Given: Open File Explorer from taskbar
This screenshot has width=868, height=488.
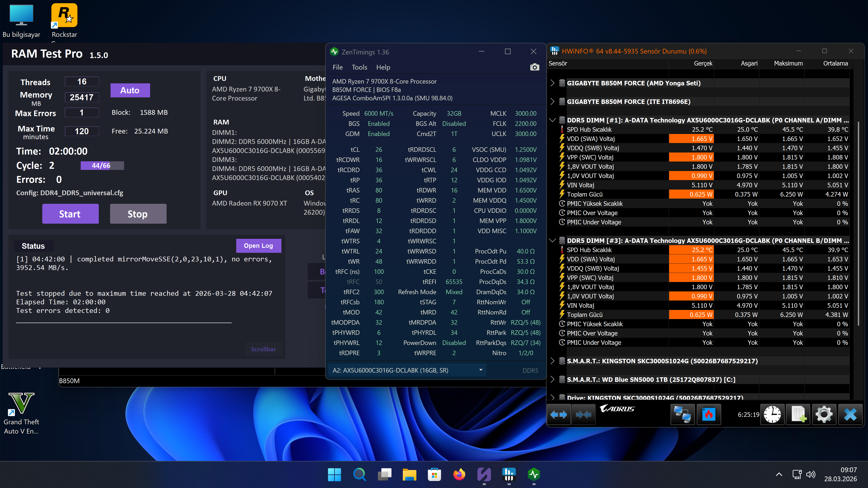Looking at the screenshot, I should [409, 475].
